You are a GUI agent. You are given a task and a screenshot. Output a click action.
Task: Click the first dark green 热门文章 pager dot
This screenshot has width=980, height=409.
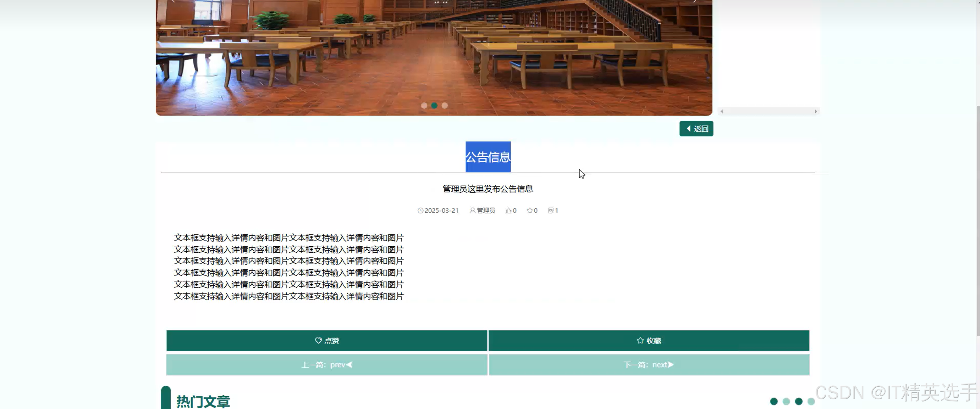pos(774,401)
